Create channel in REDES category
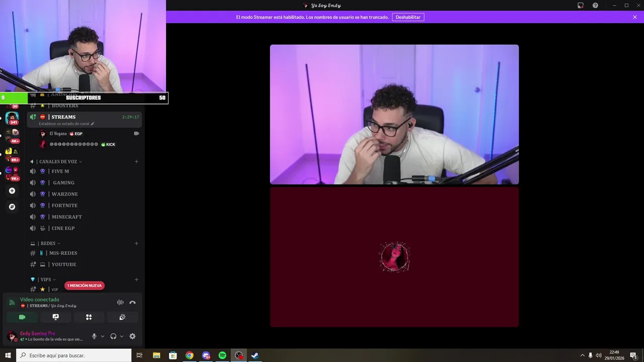The width and height of the screenshot is (644, 362). pyautogui.click(x=136, y=243)
